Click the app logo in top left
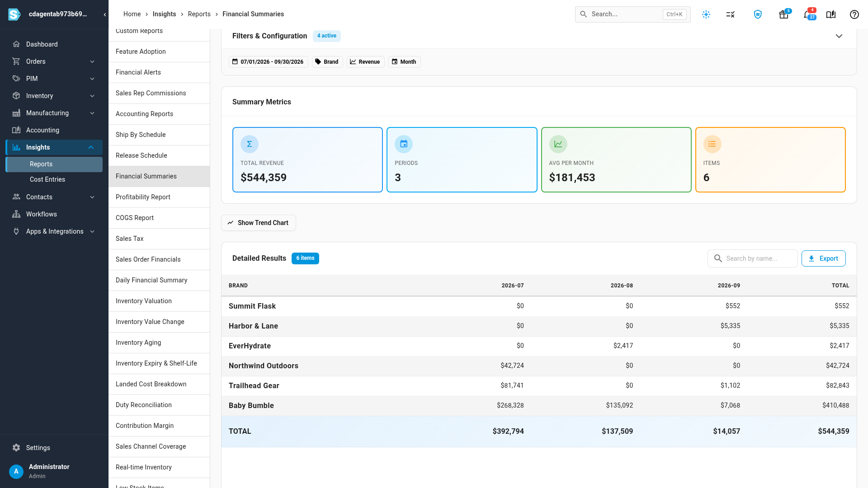The image size is (868, 488). pos(14,14)
